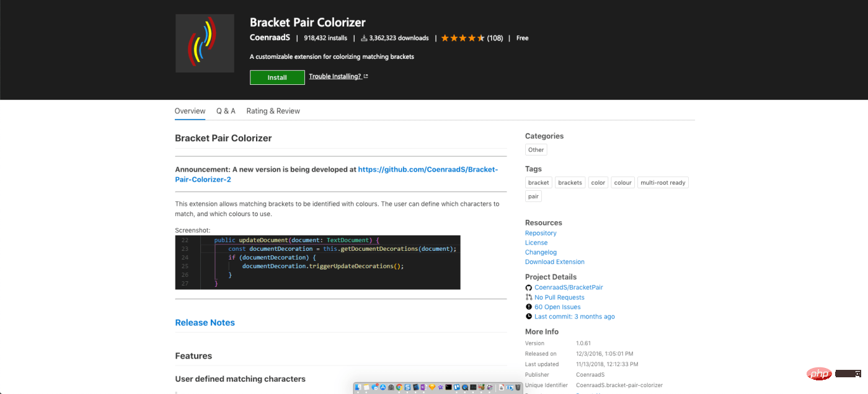Click the exclamation icon beside 60 Open Issues
The image size is (868, 394).
[529, 307]
